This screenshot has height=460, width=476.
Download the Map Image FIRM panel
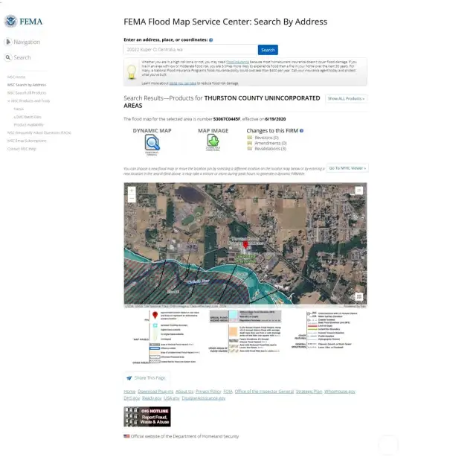tap(213, 141)
